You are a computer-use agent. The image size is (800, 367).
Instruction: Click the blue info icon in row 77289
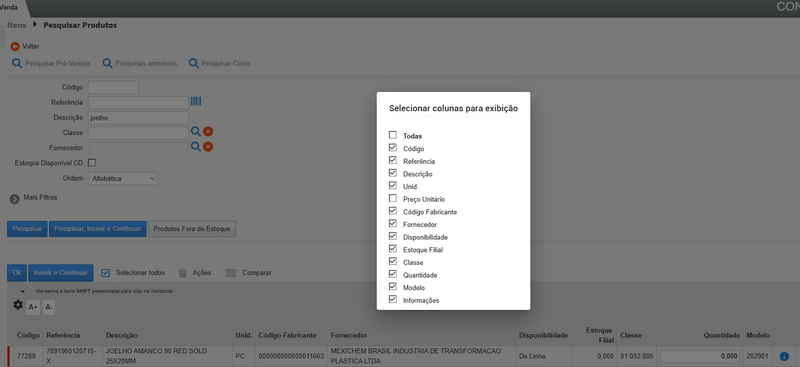click(784, 356)
